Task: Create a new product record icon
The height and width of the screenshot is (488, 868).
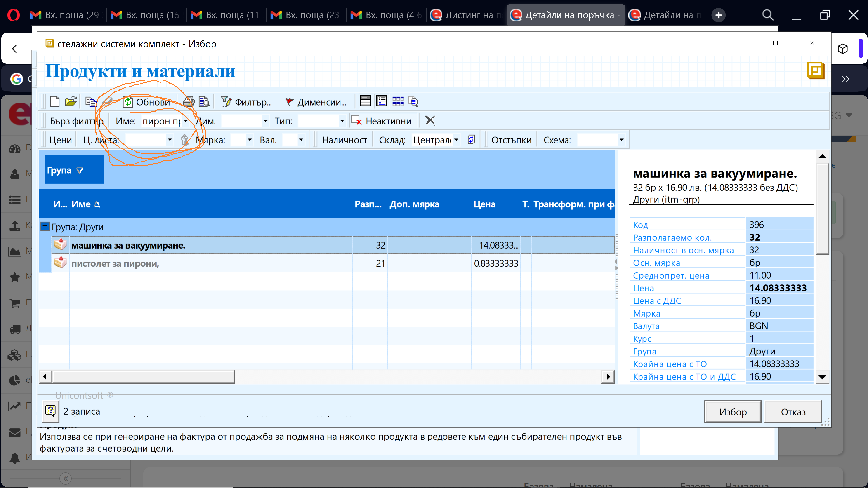Action: coord(54,101)
